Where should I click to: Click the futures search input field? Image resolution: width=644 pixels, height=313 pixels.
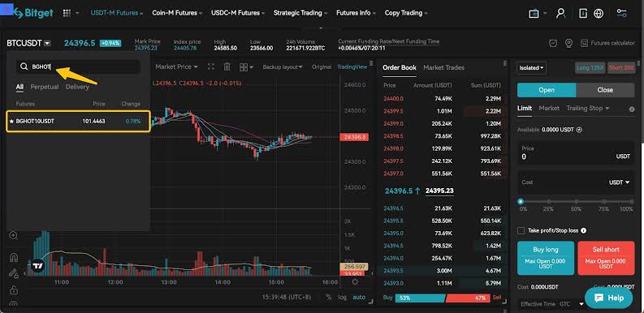79,66
